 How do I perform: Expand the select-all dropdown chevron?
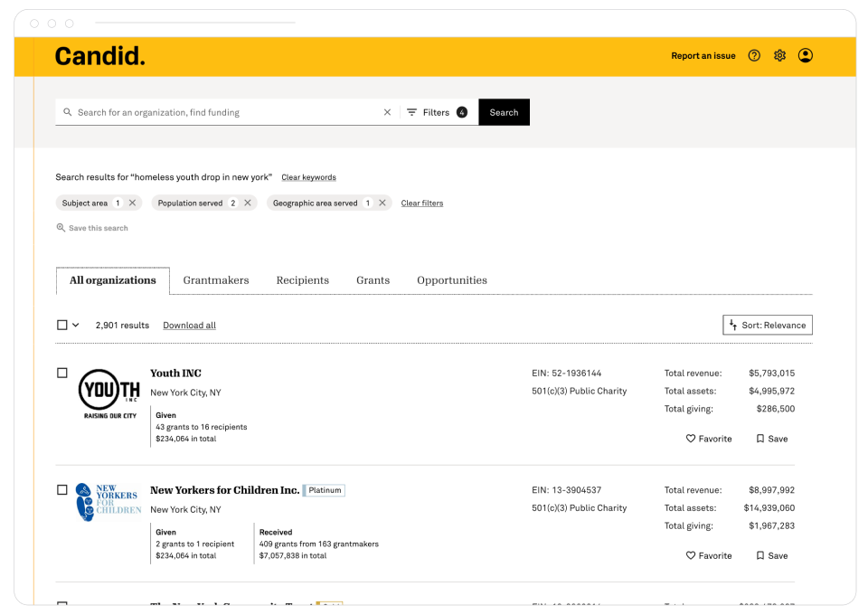[75, 324]
